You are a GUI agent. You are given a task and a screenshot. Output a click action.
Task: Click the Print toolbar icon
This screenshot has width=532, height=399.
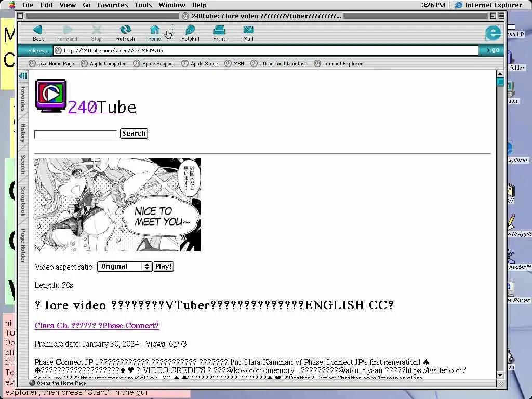click(219, 33)
